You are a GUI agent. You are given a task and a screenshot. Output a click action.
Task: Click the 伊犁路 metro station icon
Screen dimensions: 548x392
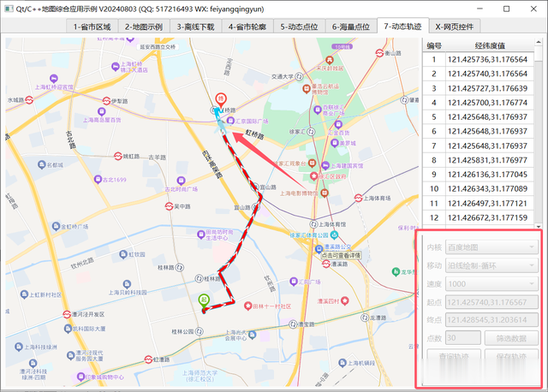click(106, 101)
